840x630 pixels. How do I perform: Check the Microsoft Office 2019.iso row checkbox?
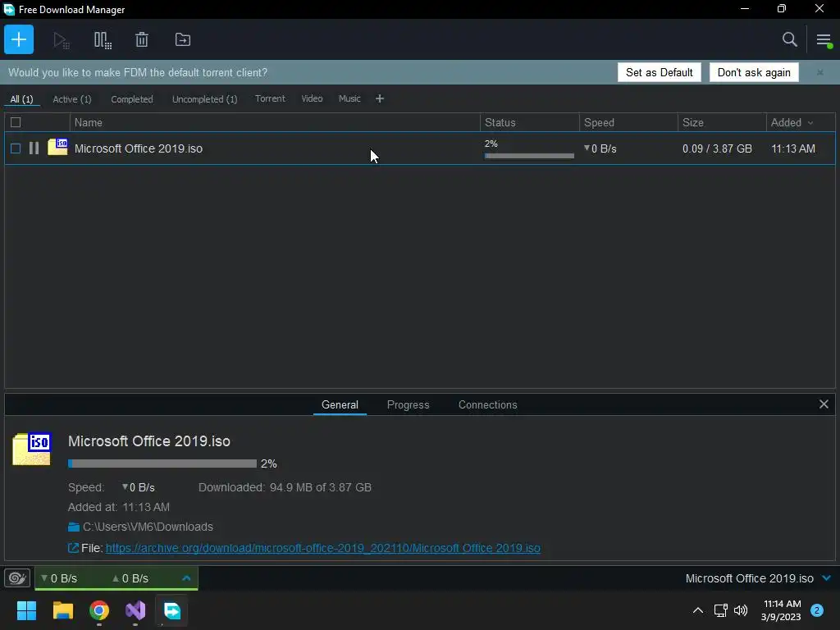[x=16, y=148]
